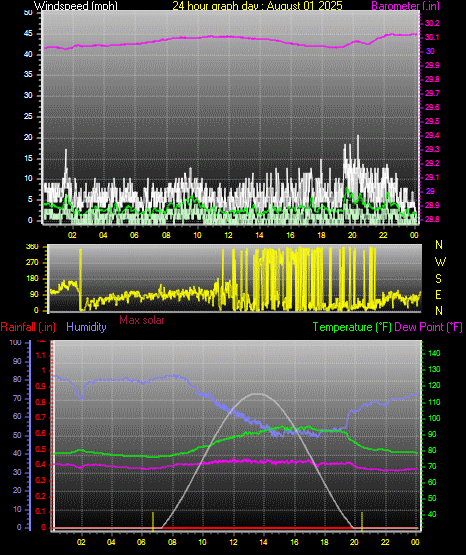The height and width of the screenshot is (555, 466).
Task: Click the 0.5 rainfall axis value
Action: click(41, 450)
